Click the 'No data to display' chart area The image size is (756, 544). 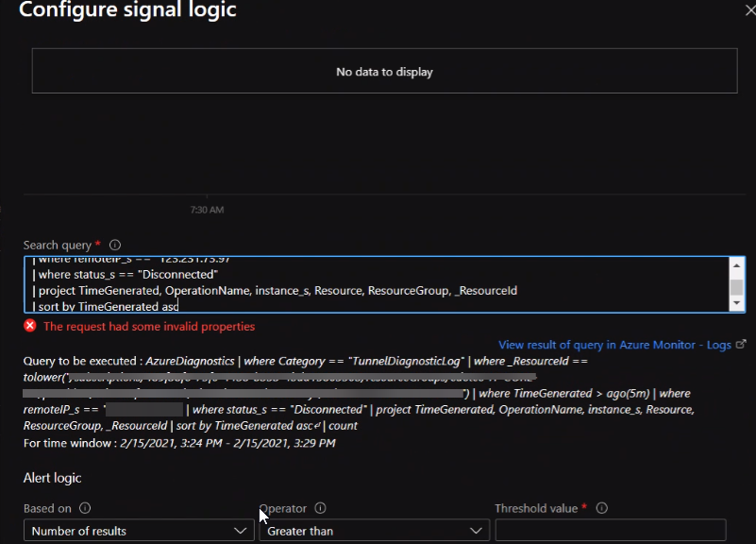click(x=384, y=71)
